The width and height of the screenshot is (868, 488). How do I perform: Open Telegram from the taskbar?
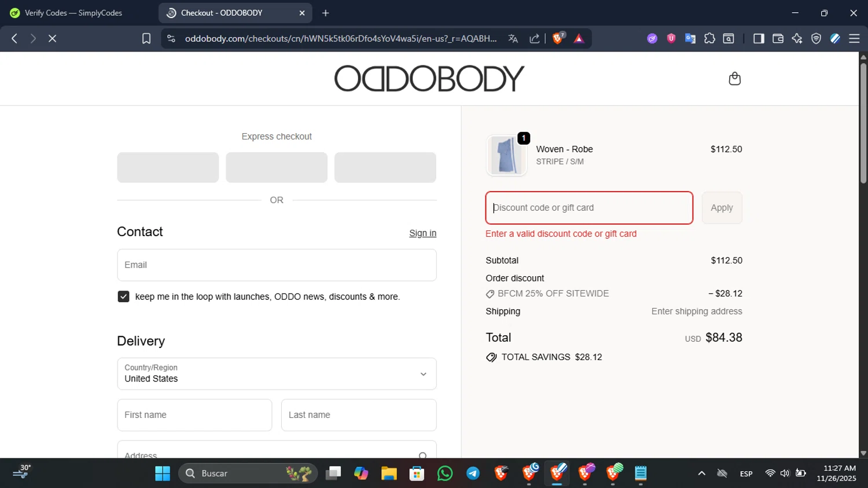(x=473, y=474)
